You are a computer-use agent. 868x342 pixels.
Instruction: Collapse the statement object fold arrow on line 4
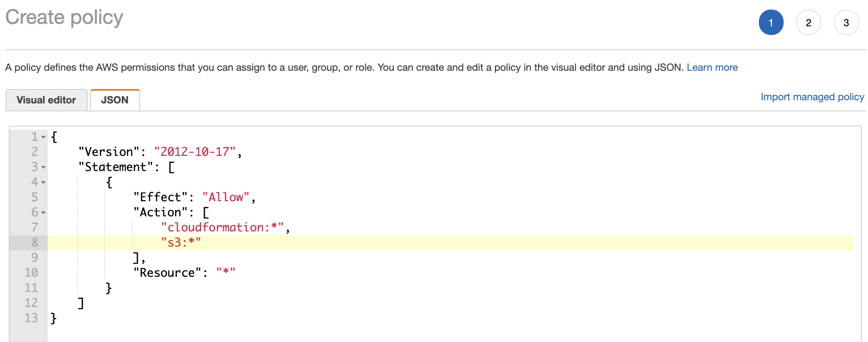(43, 183)
